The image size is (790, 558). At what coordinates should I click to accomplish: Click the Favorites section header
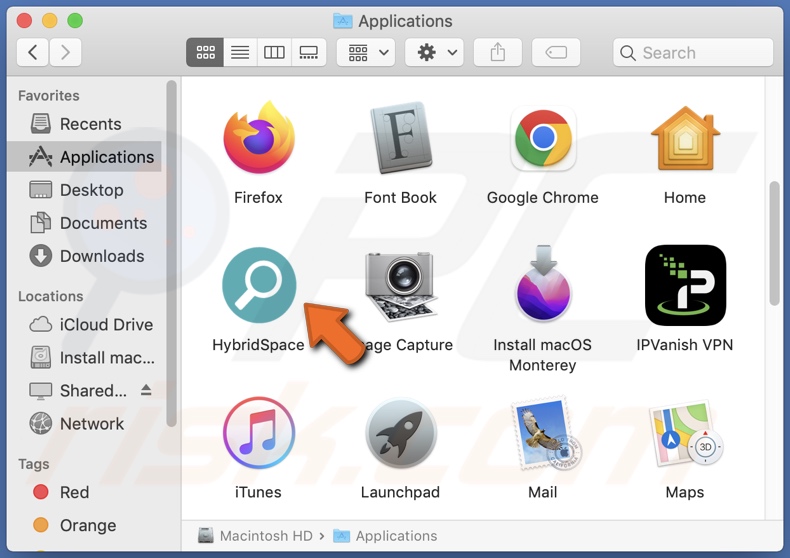(x=49, y=96)
